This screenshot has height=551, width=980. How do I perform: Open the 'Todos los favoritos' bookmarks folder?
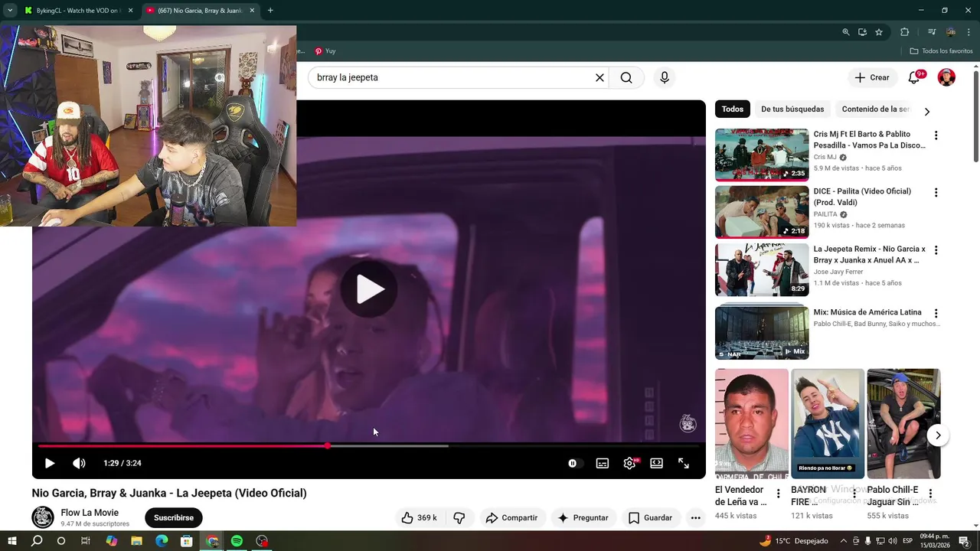[942, 51]
